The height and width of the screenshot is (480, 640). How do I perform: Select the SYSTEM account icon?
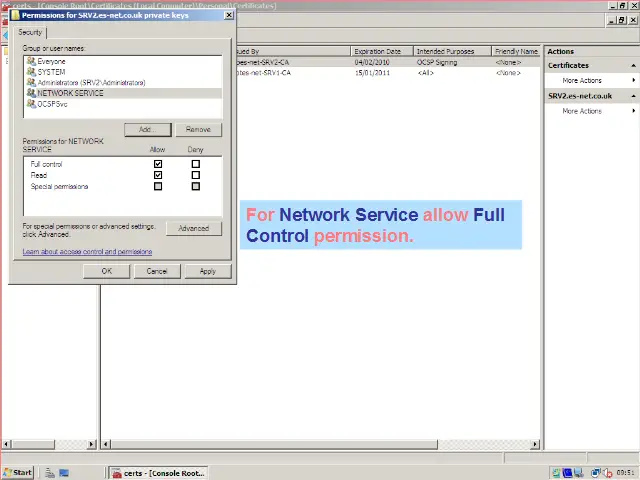coord(31,72)
